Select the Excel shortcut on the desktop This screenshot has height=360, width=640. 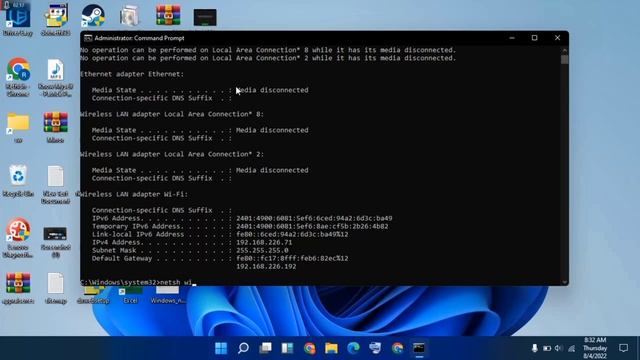click(x=130, y=296)
